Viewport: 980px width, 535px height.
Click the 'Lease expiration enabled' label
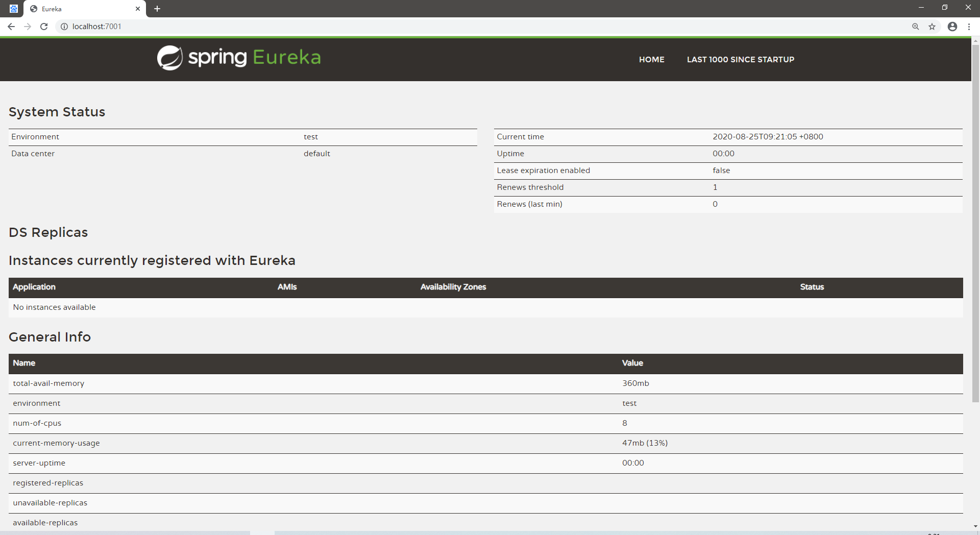click(x=544, y=171)
